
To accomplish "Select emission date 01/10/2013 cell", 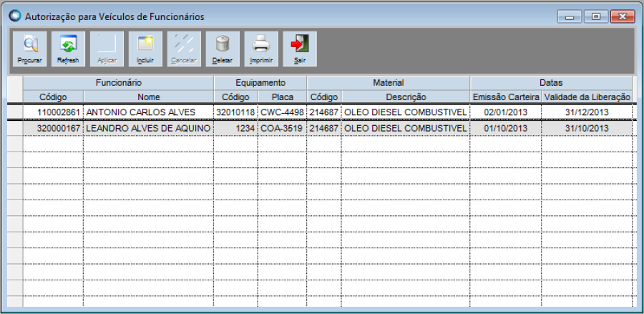I will click(x=506, y=129).
